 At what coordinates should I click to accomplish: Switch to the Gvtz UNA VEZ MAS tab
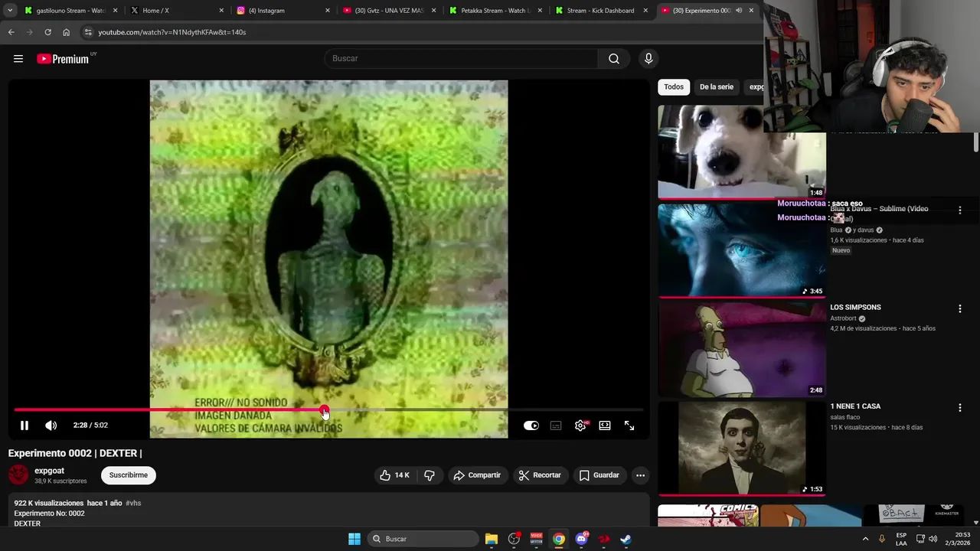click(387, 11)
